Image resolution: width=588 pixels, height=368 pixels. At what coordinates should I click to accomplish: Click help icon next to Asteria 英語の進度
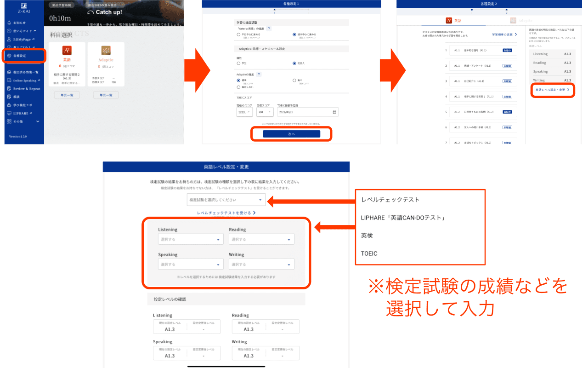pyautogui.click(x=269, y=29)
